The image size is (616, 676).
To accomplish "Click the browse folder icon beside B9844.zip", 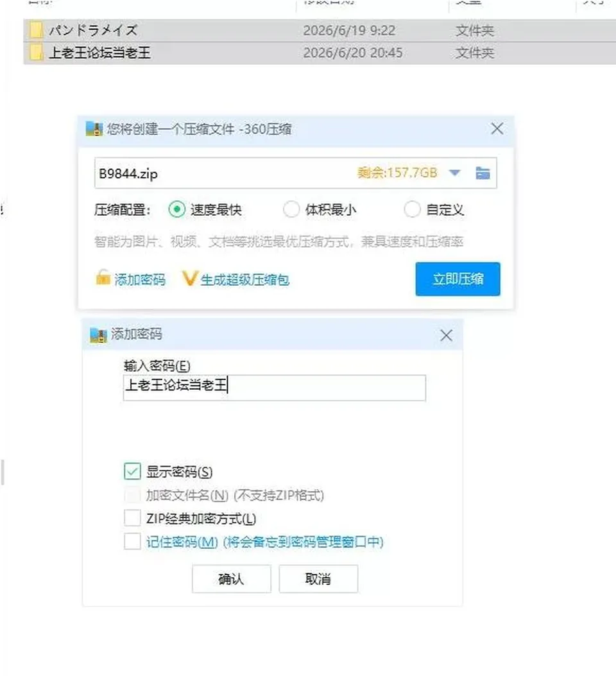I will pyautogui.click(x=483, y=173).
